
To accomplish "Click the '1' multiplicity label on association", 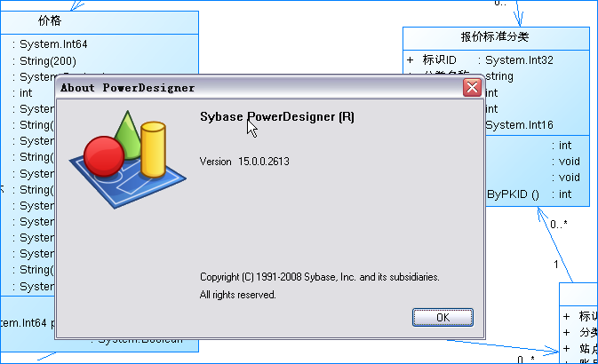I will pos(556,265).
